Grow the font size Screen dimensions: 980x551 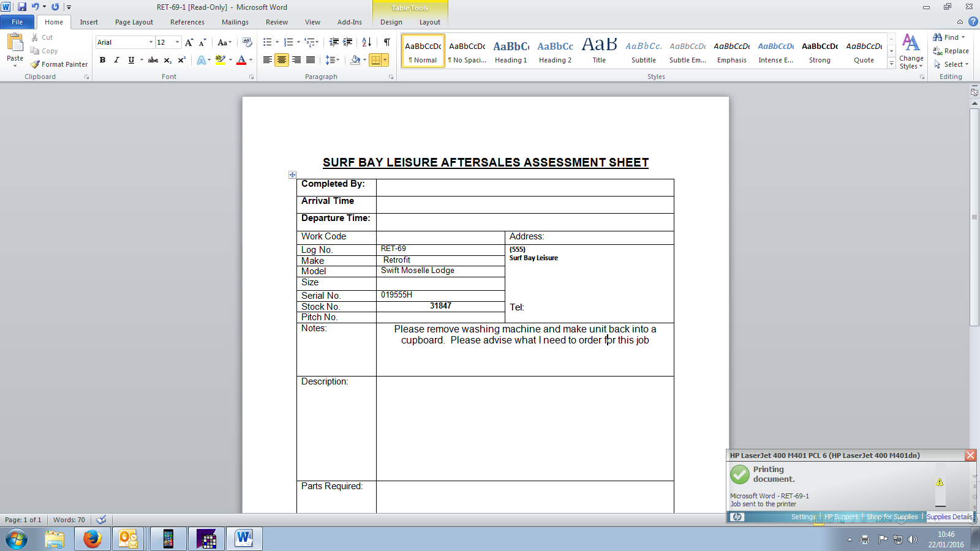click(x=189, y=42)
